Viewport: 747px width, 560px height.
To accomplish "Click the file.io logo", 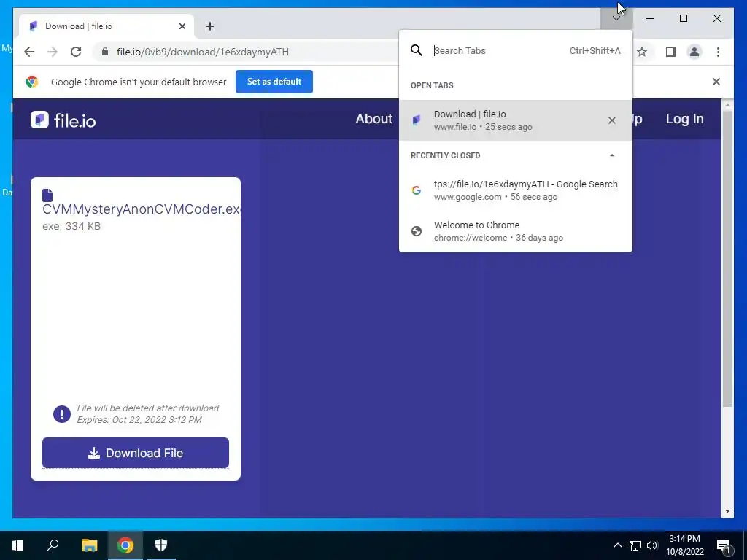I will pos(63,120).
